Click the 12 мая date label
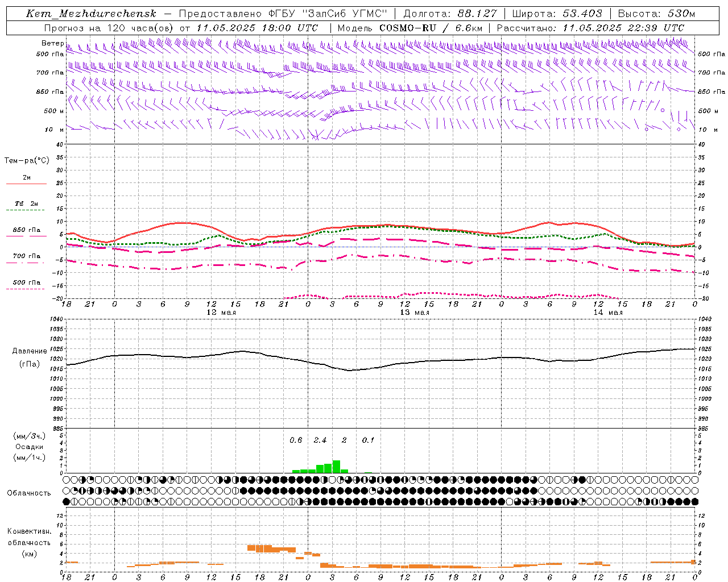The width and height of the screenshot is (728, 582). 221,313
